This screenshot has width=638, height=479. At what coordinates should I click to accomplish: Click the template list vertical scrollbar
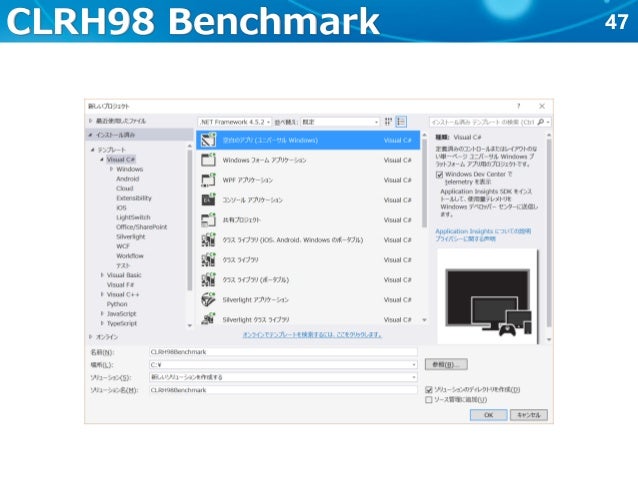click(424, 183)
